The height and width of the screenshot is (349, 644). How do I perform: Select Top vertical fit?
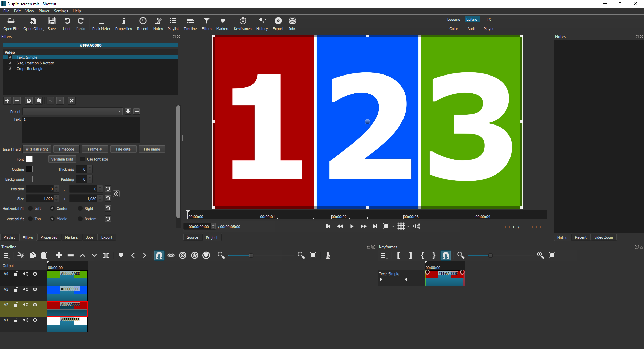pyautogui.click(x=31, y=219)
